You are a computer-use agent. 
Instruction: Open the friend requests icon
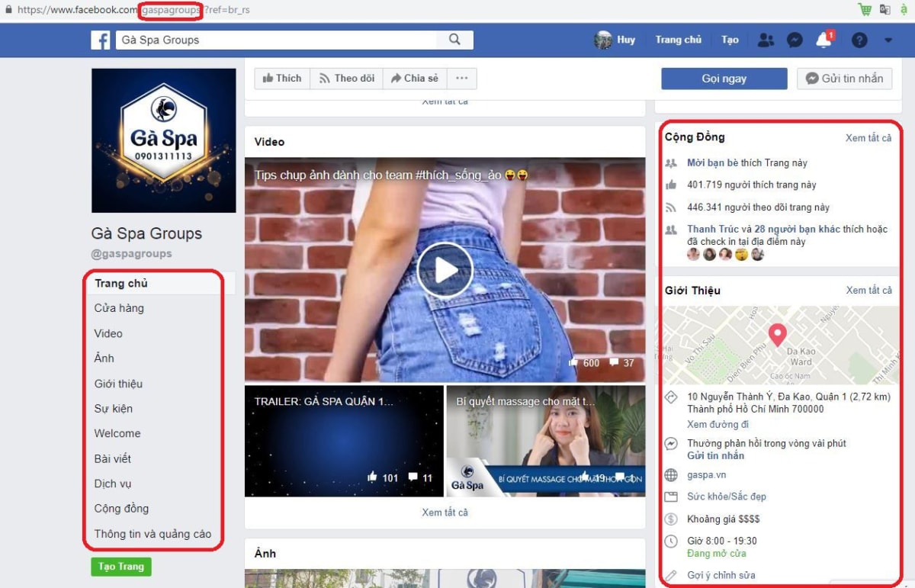pos(766,40)
